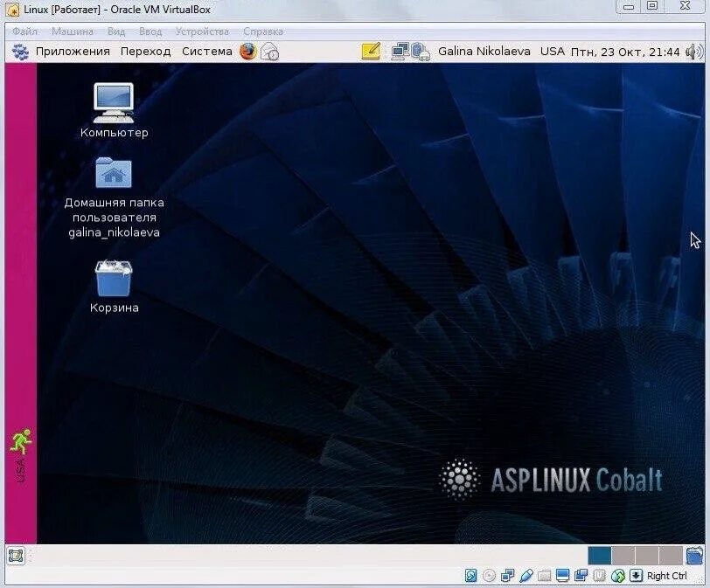The image size is (710, 588).
Task: Click the shared folders indicator
Action: coord(544,576)
